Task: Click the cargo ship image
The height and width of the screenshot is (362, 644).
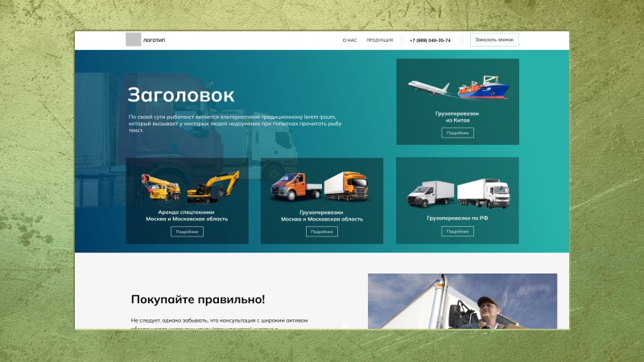Action: [484, 87]
